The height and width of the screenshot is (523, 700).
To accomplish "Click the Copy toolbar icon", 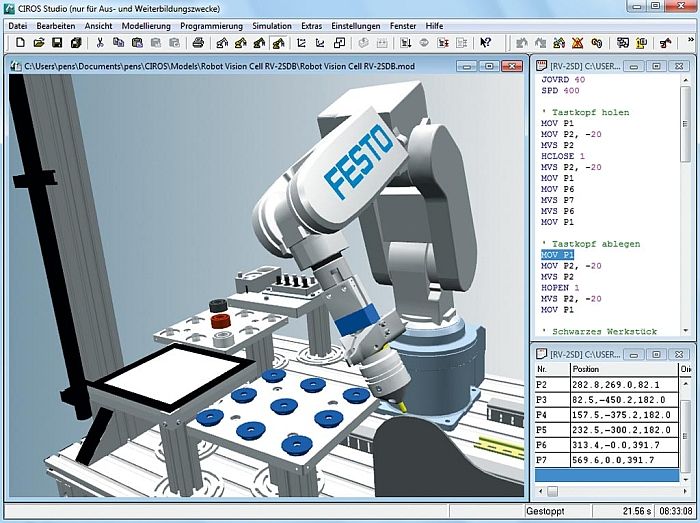I will click(118, 43).
